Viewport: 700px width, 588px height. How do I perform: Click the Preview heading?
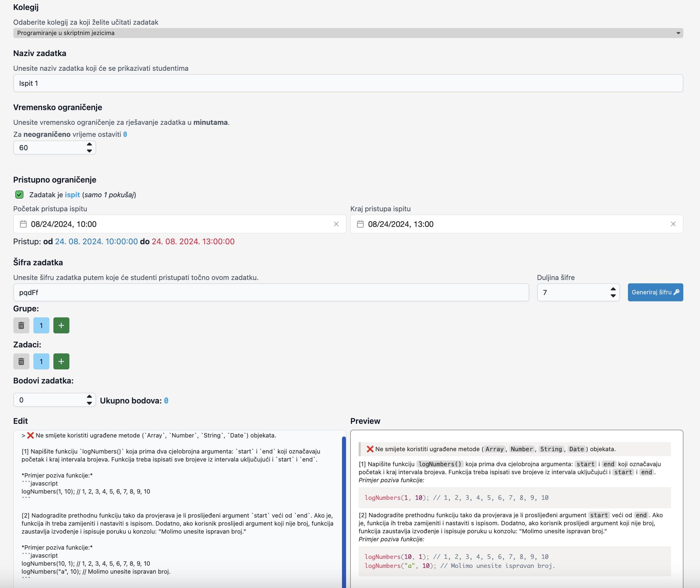(365, 421)
